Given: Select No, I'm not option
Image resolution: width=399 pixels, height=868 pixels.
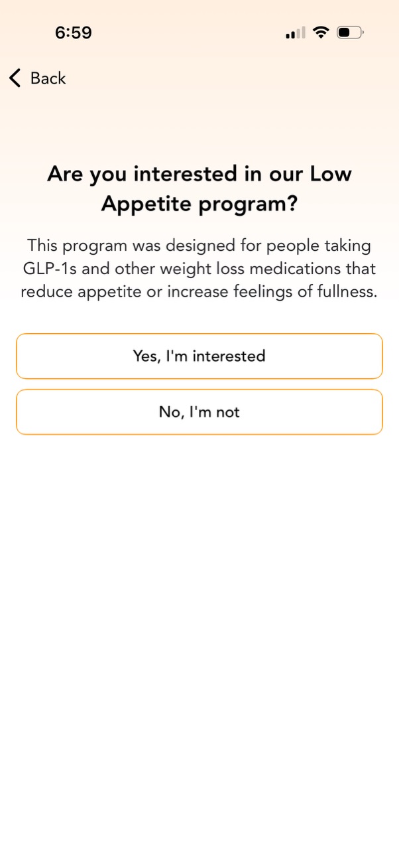Looking at the screenshot, I should coord(199,411).
